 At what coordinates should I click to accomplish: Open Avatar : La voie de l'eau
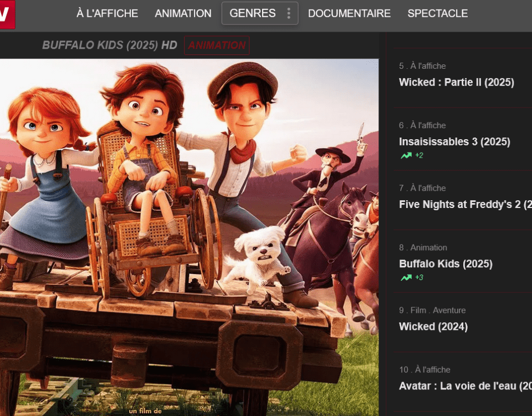coord(465,386)
